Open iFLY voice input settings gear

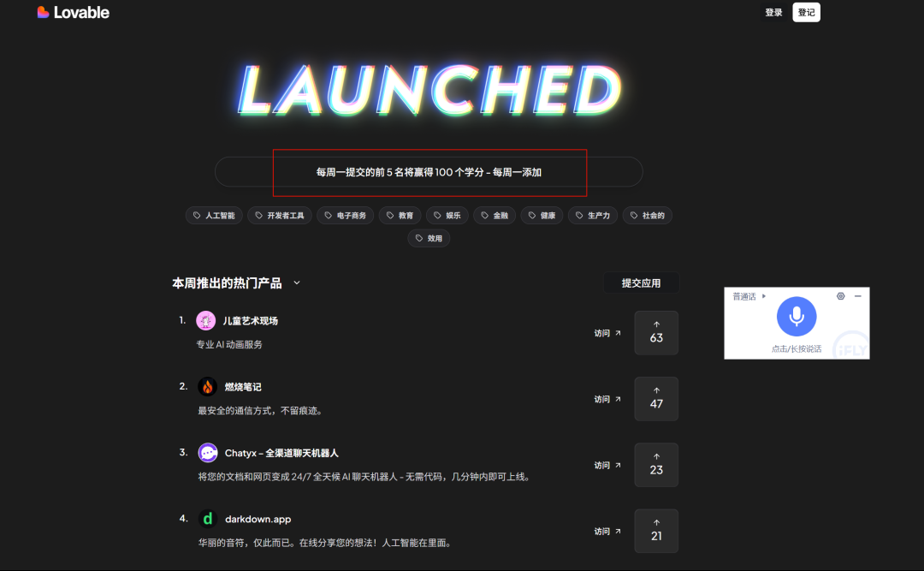(840, 296)
